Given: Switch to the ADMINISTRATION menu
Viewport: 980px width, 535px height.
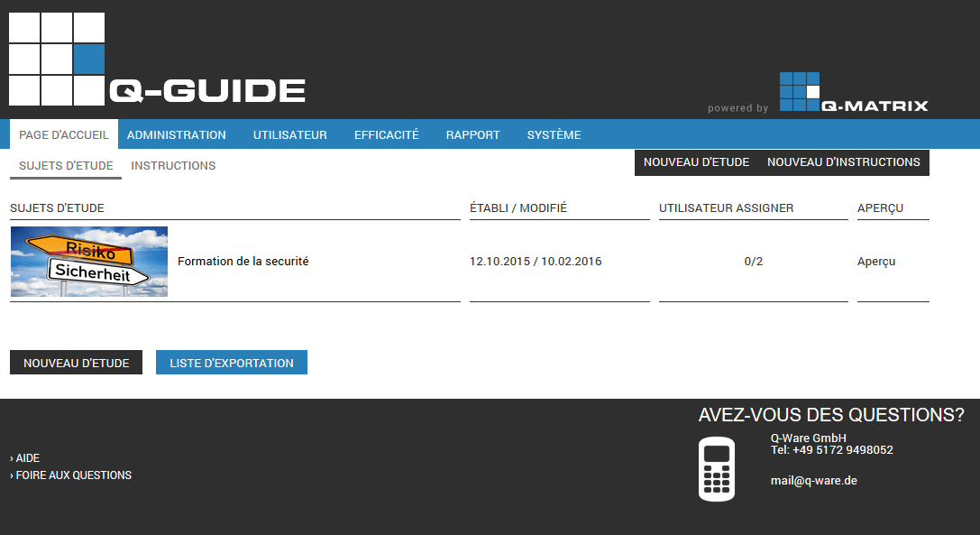Looking at the screenshot, I should tap(177, 134).
